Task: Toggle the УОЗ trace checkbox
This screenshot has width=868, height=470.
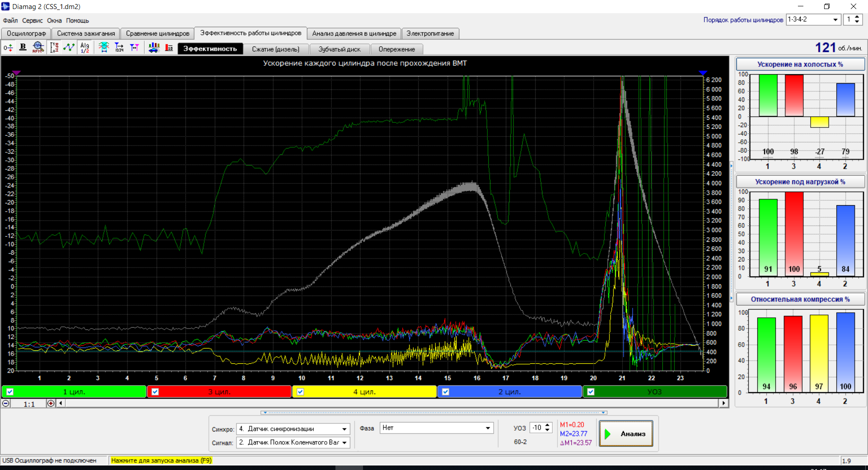Action: (591, 392)
